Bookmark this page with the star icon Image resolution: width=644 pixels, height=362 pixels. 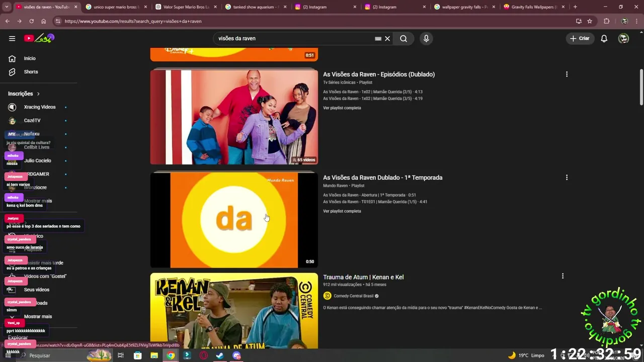[590, 21]
